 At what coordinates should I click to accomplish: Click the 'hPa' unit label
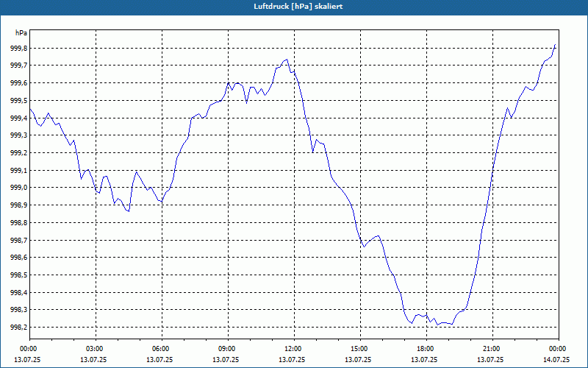21,33
